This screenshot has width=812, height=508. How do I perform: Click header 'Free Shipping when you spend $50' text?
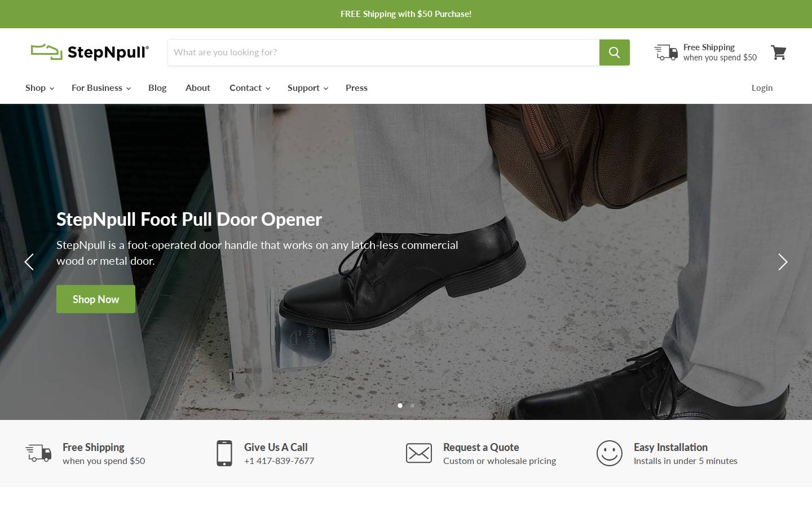pyautogui.click(x=720, y=52)
